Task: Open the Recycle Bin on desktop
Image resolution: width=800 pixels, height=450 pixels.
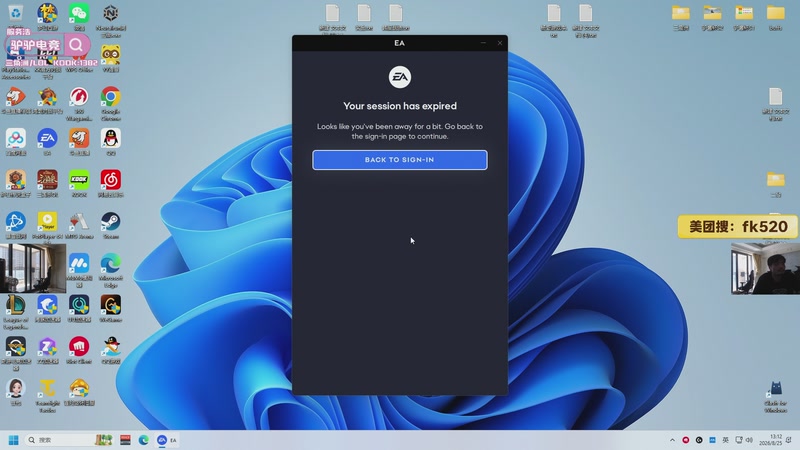Action: (x=15, y=13)
